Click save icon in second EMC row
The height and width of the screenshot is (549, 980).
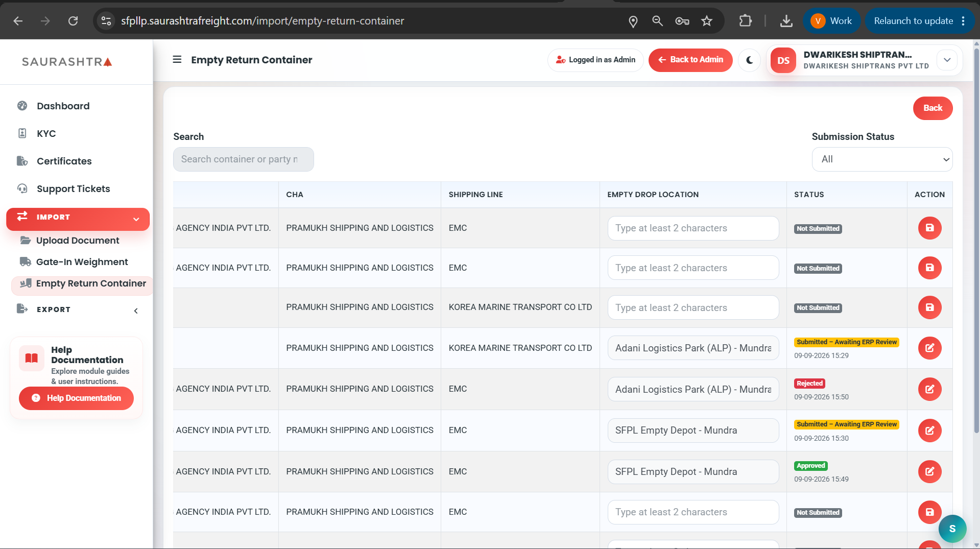click(929, 268)
